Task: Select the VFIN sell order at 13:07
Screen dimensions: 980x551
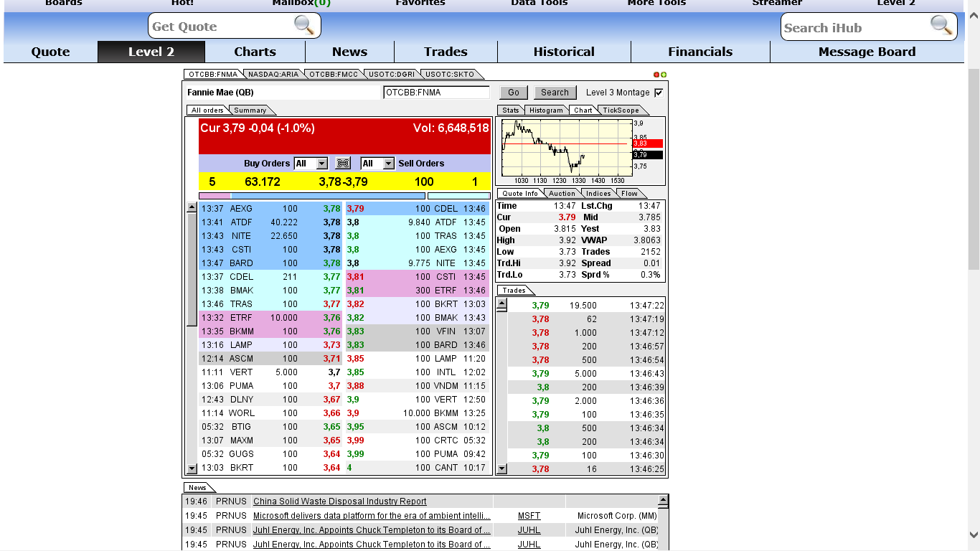Action: click(x=418, y=331)
